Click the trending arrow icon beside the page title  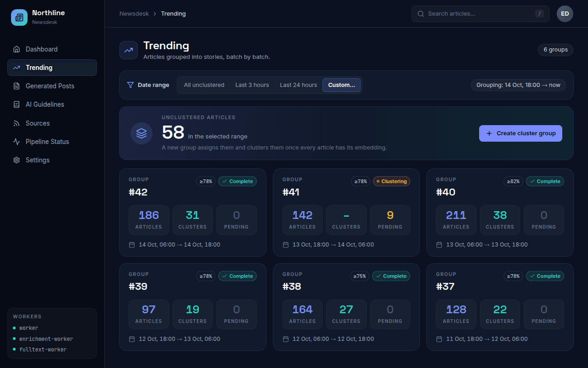point(129,50)
